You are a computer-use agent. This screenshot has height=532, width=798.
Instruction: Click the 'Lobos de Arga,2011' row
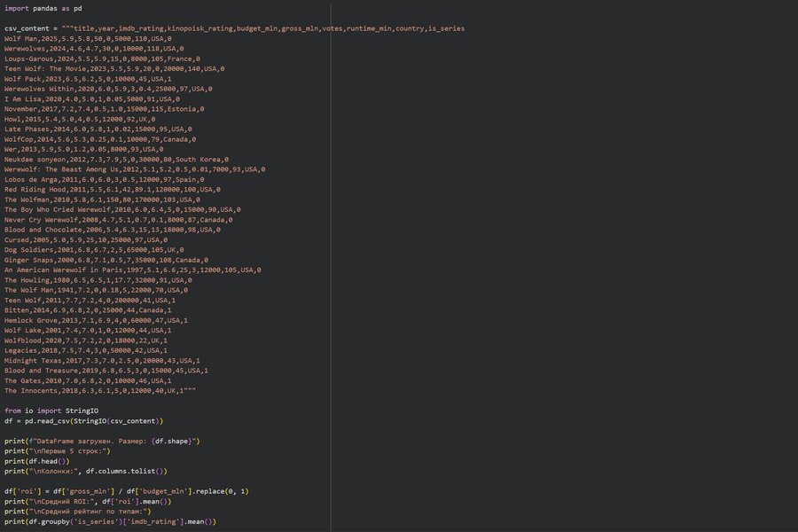[105, 180]
